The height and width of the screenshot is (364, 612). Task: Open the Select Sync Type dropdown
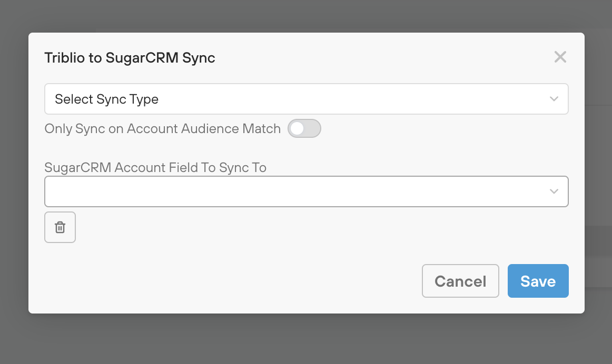coord(305,99)
